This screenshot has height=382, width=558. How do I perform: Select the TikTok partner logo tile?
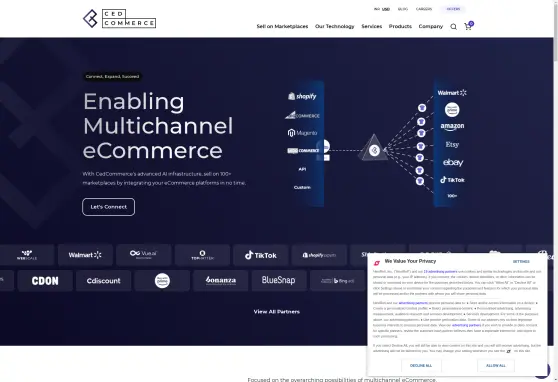260,255
